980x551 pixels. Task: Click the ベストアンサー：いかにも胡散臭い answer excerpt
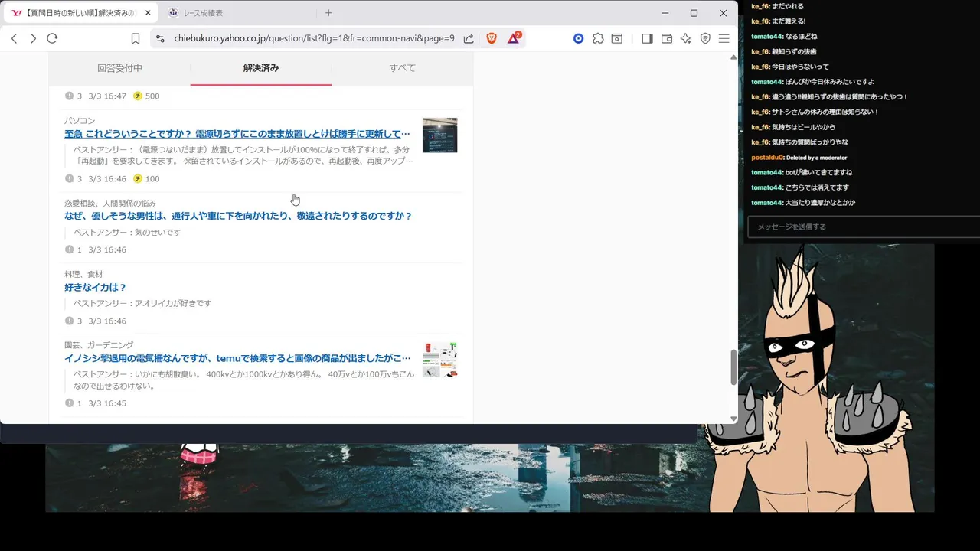[x=243, y=380]
